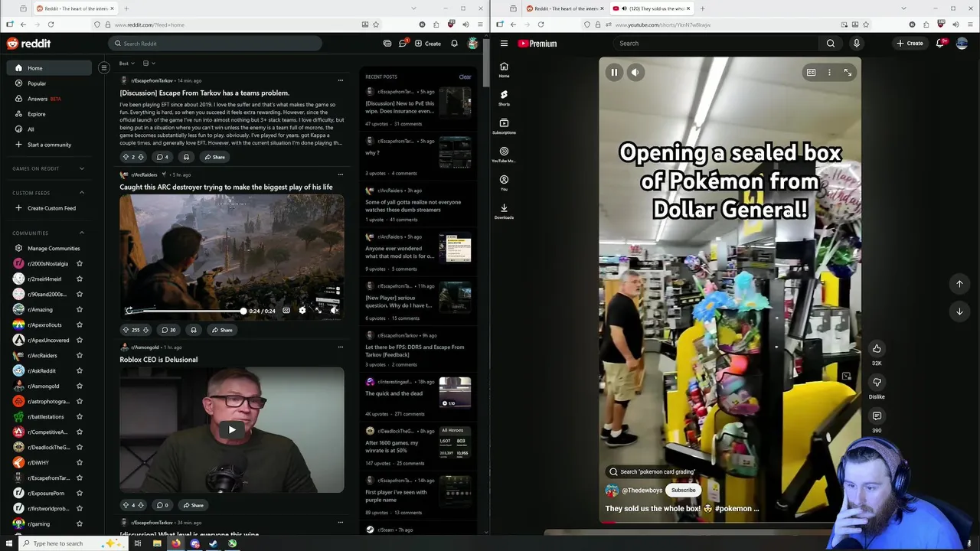Enter fullscreen on the short player
Screen dimensions: 980x551
[848, 73]
